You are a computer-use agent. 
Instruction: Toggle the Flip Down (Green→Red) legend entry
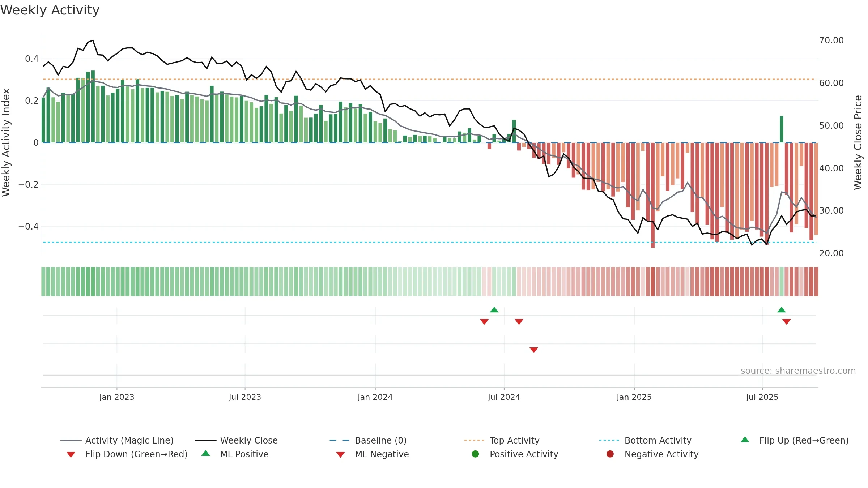(x=127, y=454)
